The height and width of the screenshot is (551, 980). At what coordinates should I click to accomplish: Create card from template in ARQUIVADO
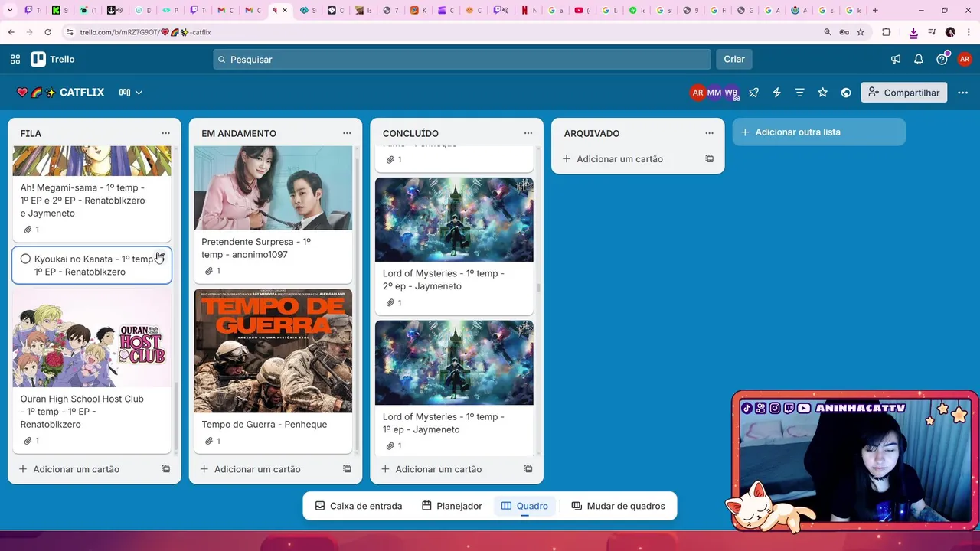tap(709, 159)
